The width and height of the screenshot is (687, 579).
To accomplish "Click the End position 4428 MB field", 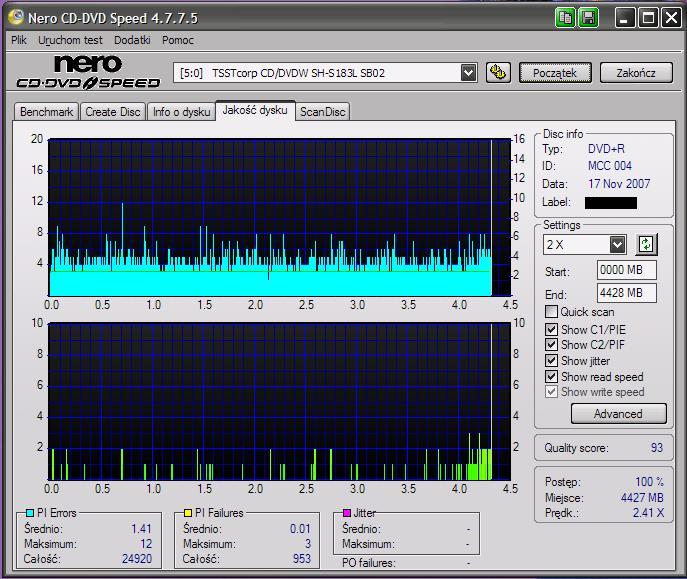I will (626, 293).
